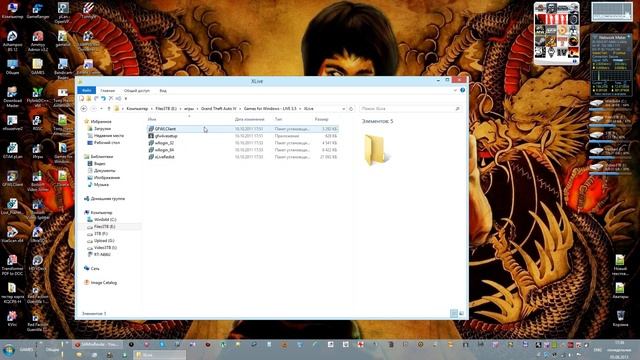The width and height of the screenshot is (640, 360).
Task: Click inside the Search XLive field
Action: pos(410,109)
